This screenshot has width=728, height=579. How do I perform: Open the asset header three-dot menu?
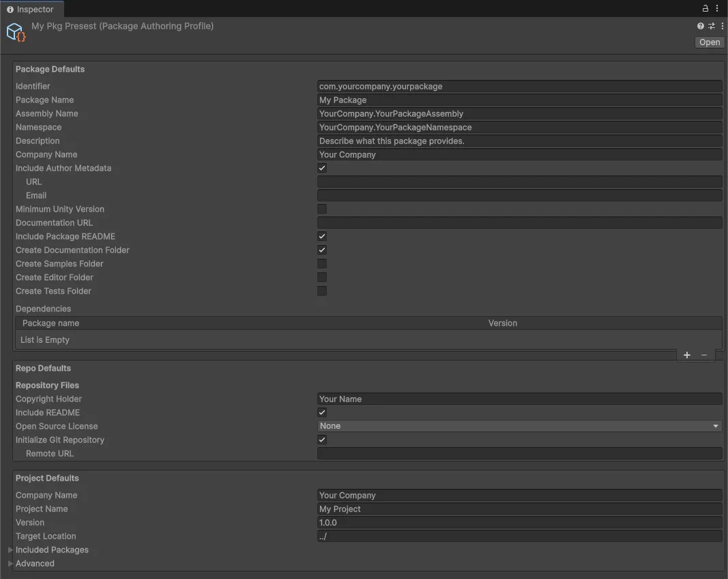pos(722,26)
